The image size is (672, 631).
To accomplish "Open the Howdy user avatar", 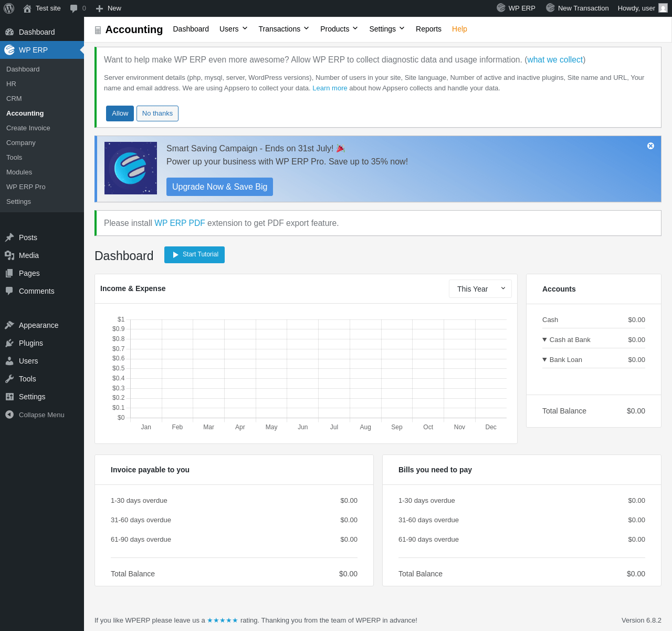I will pos(663,8).
